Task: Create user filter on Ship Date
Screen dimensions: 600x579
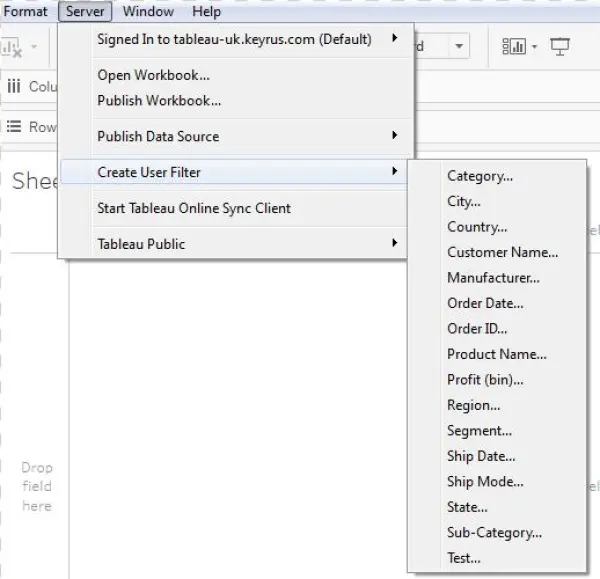Action: pyautogui.click(x=497, y=456)
